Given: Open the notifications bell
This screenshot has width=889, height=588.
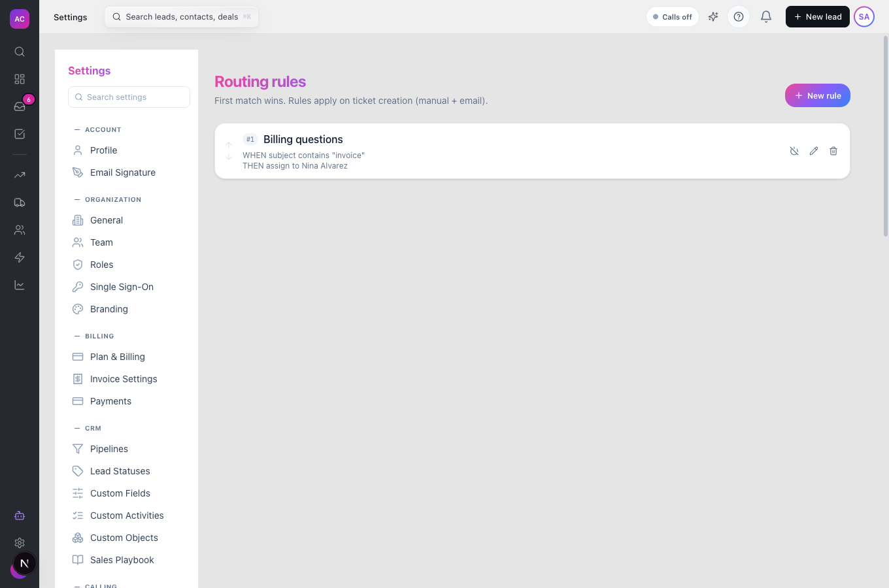Looking at the screenshot, I should 766,17.
